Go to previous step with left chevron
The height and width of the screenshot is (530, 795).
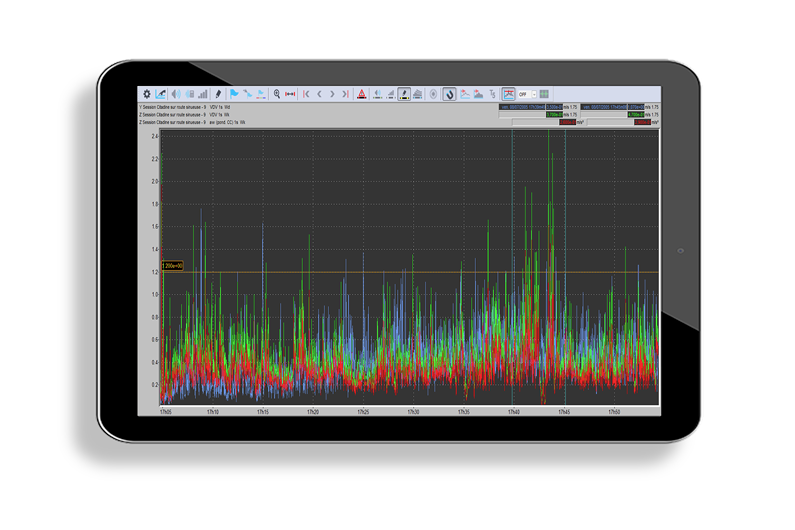(x=320, y=94)
